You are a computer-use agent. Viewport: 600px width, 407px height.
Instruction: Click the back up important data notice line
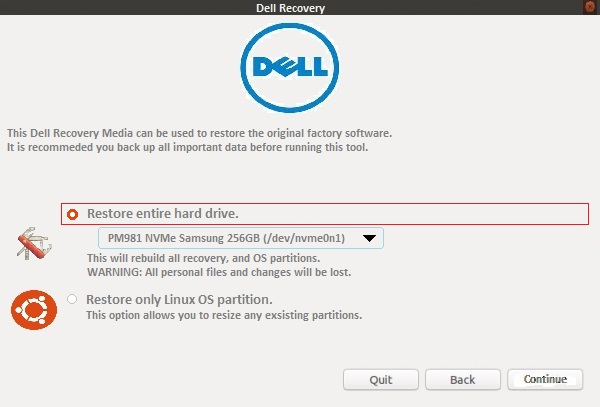point(187,147)
